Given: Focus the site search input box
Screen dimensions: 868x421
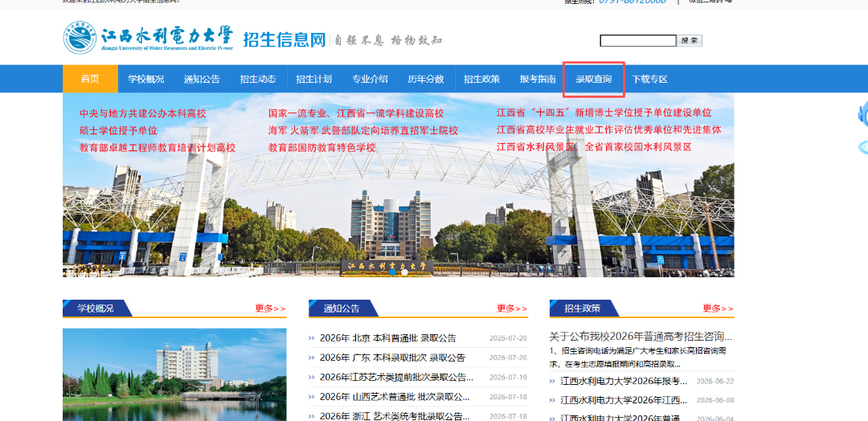Looking at the screenshot, I should 637,40.
